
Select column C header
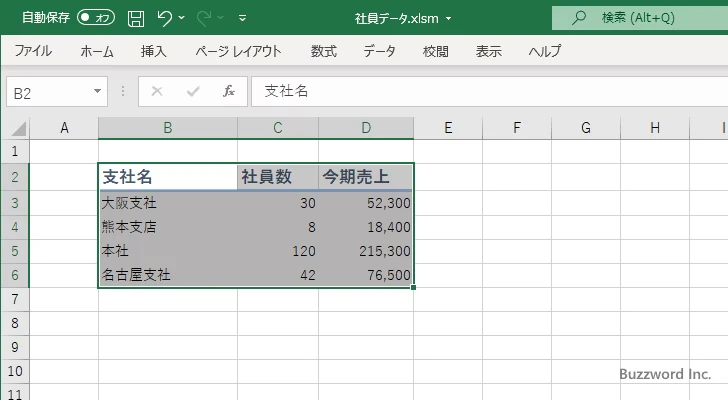(x=278, y=128)
